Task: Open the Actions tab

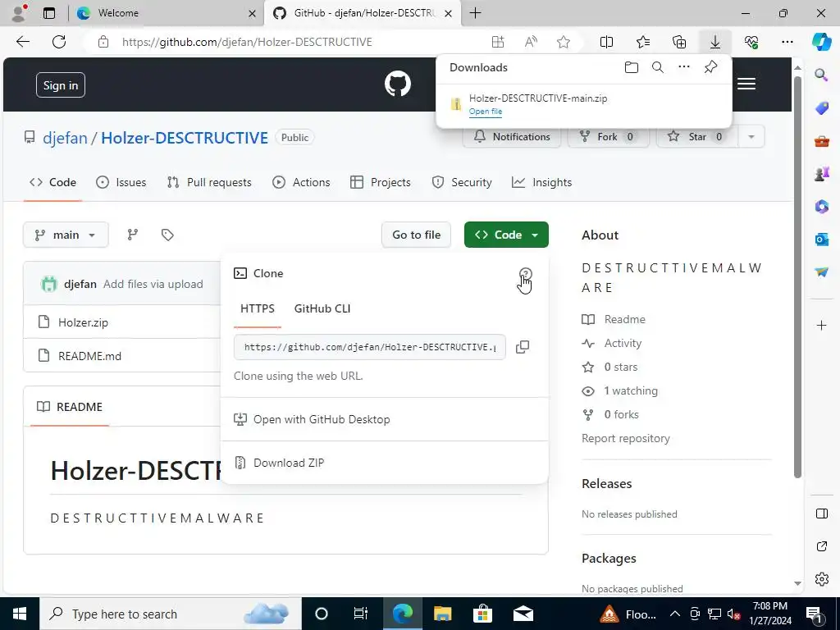Action: (301, 183)
